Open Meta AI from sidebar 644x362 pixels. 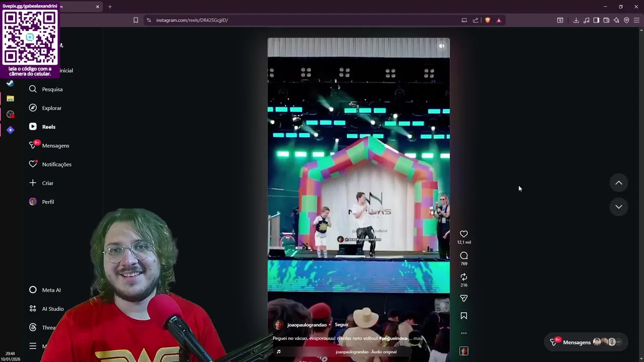tap(45, 290)
